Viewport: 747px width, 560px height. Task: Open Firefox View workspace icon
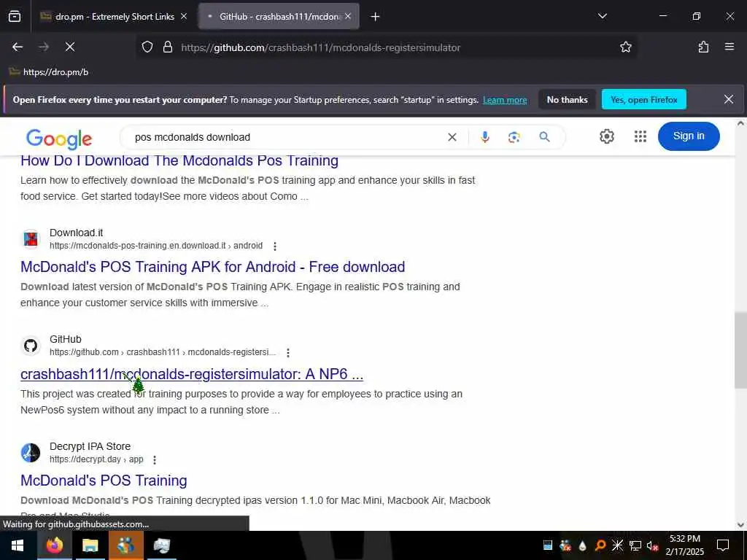pyautogui.click(x=15, y=17)
